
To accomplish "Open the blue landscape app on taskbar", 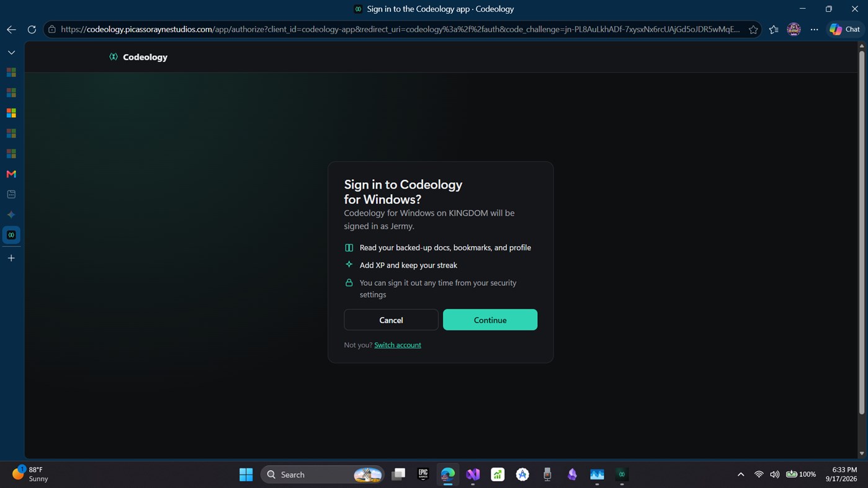I will click(597, 474).
